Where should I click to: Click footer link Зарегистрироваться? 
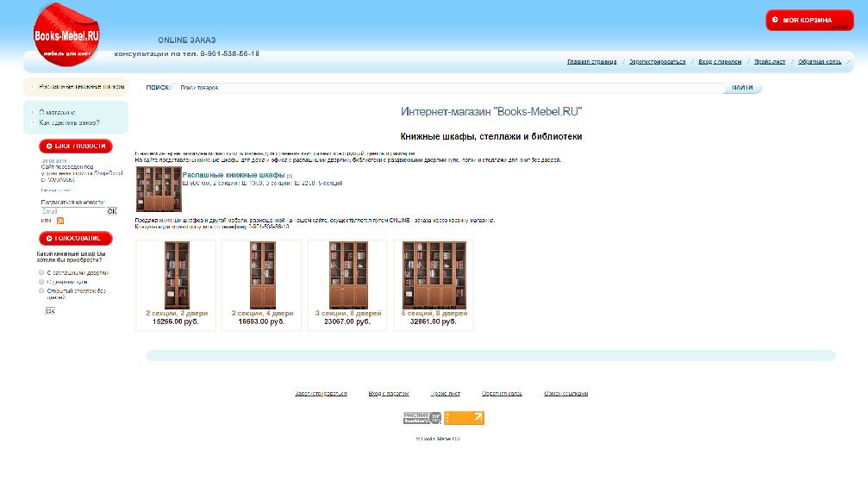[321, 393]
